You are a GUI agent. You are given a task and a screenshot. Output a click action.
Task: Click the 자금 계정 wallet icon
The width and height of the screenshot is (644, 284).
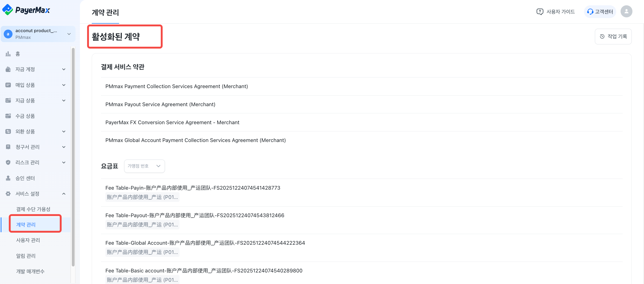pyautogui.click(x=8, y=69)
